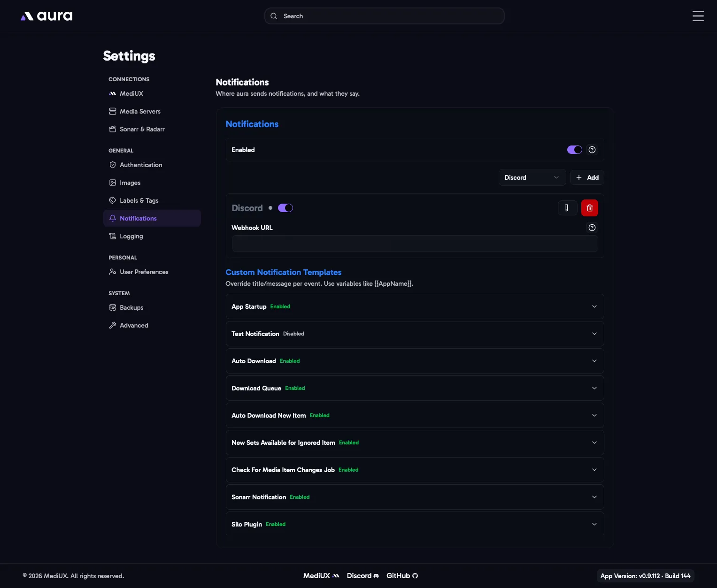Click the Backups database icon
Screen dimensions: 717x588
coord(113,307)
